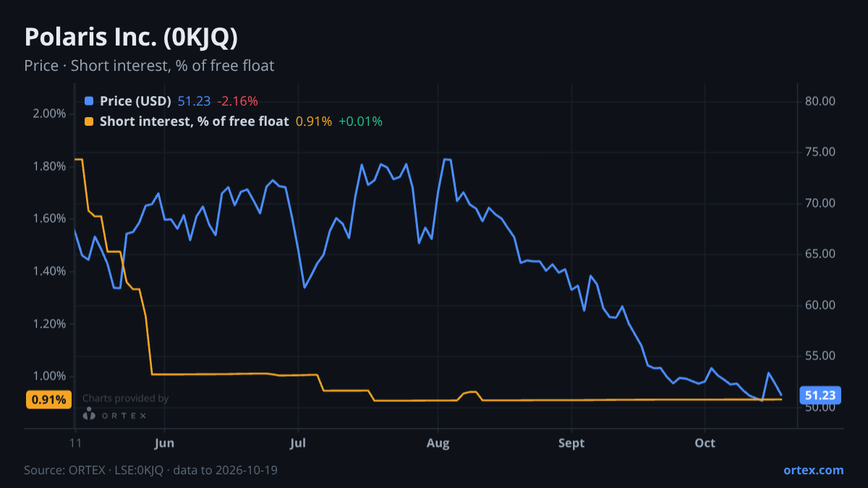Click the 60.00 right axis label
This screenshot has width=868, height=488.
[x=820, y=305]
